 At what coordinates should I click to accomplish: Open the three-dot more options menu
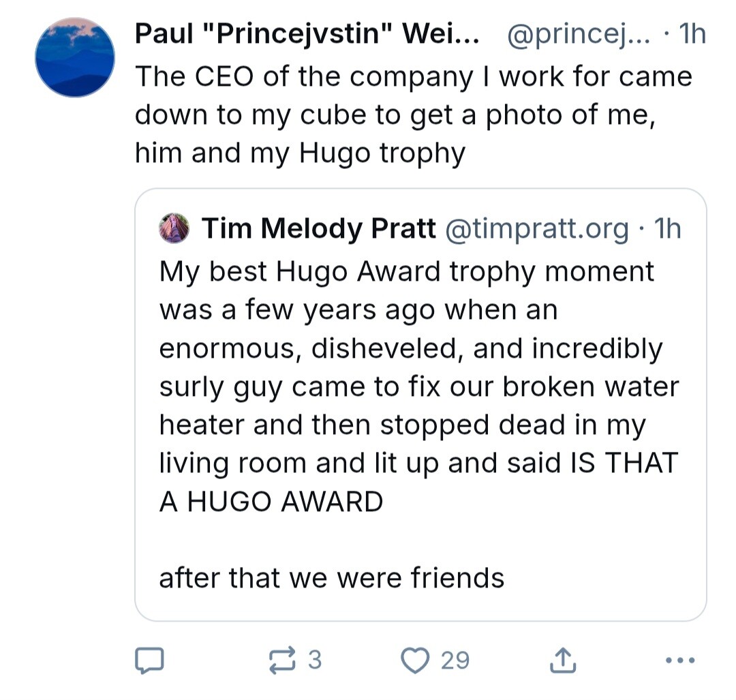tap(680, 660)
